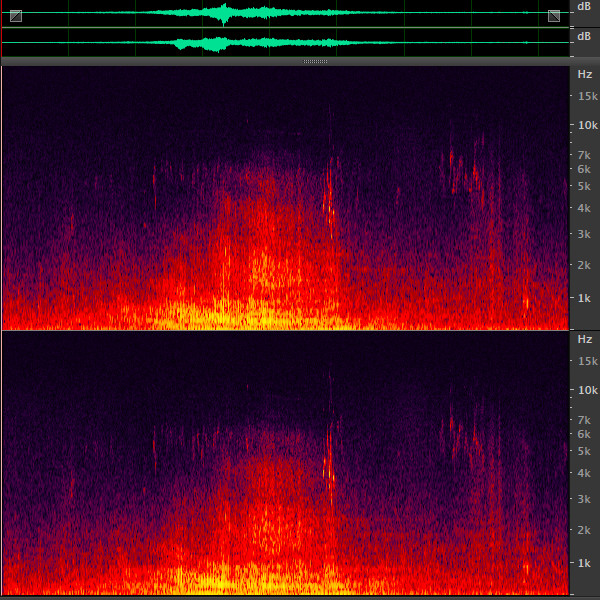Viewport: 600px width, 600px height.
Task: Click 3k on the upper frequency ruler
Action: point(586,233)
